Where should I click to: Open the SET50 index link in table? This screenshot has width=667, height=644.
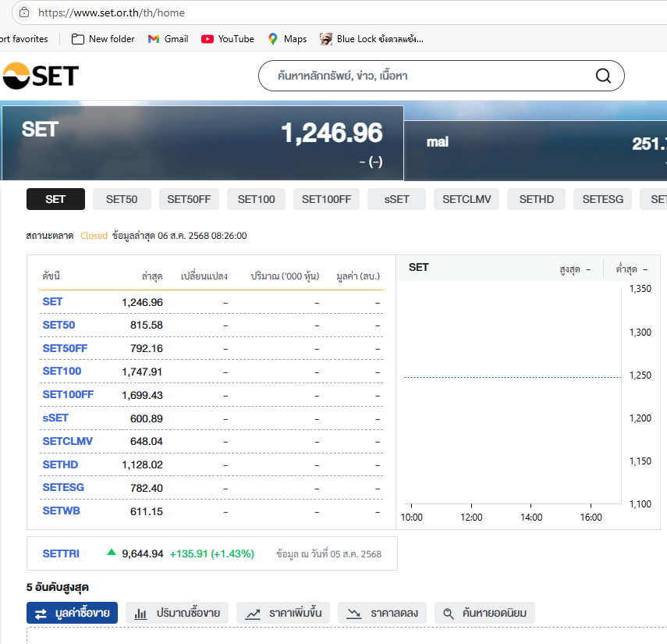pos(59,326)
